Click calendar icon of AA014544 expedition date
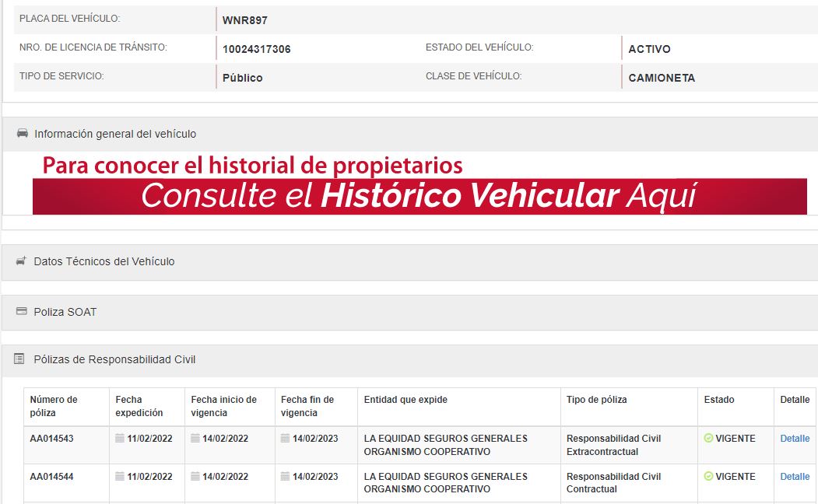This screenshot has height=504, width=818. [120, 477]
